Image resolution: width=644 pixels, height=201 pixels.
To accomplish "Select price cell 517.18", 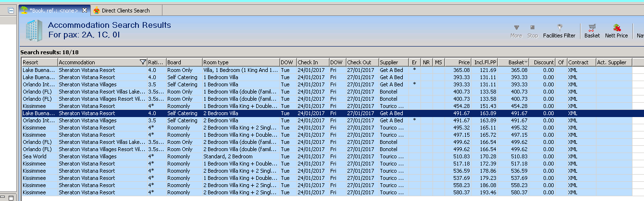I will 458,164.
